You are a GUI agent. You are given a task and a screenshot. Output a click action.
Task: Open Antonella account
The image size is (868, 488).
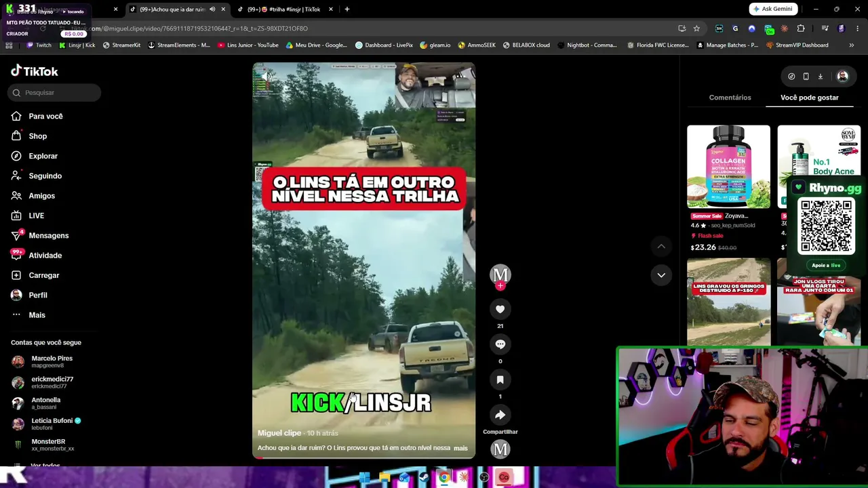point(36,403)
